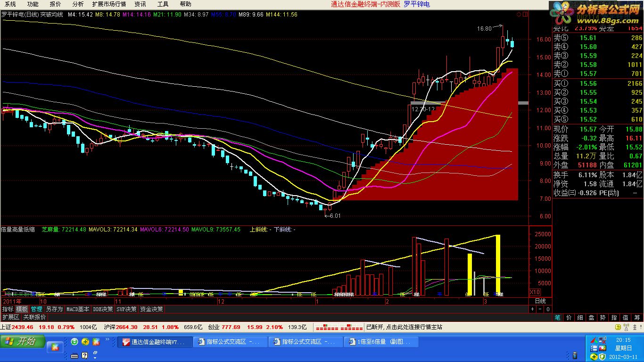Click the disconnected network tray icon

(602, 340)
